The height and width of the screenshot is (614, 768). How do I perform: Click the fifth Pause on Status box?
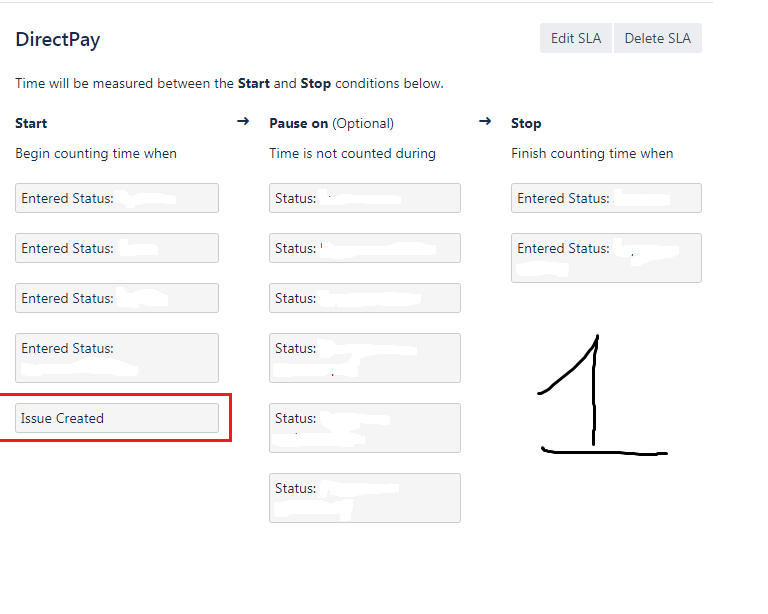(x=365, y=428)
